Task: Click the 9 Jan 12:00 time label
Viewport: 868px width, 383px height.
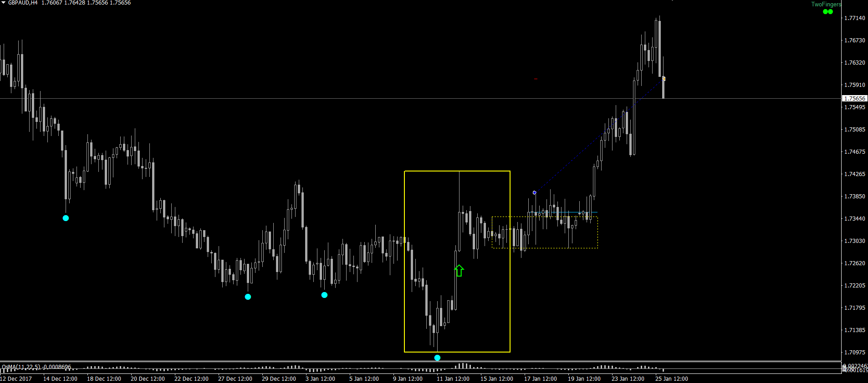Action: [x=408, y=379]
